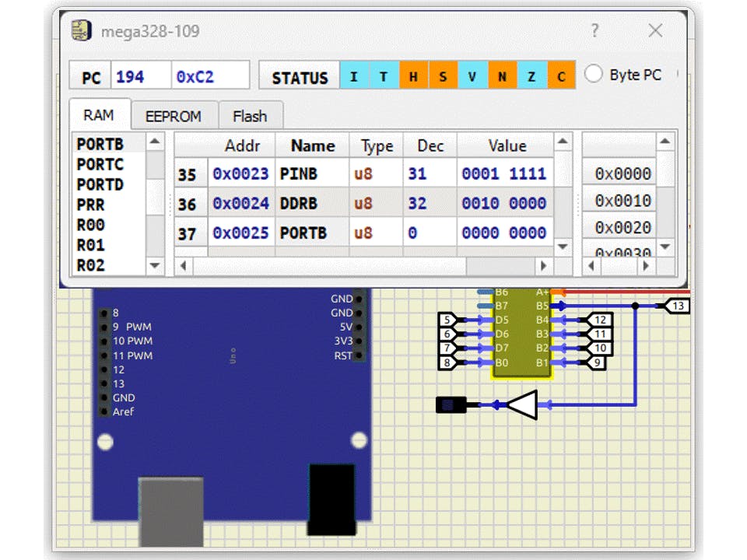Screen dimensions: 747x560
Task: Click the table's scroll left arrow
Action: coord(183,266)
